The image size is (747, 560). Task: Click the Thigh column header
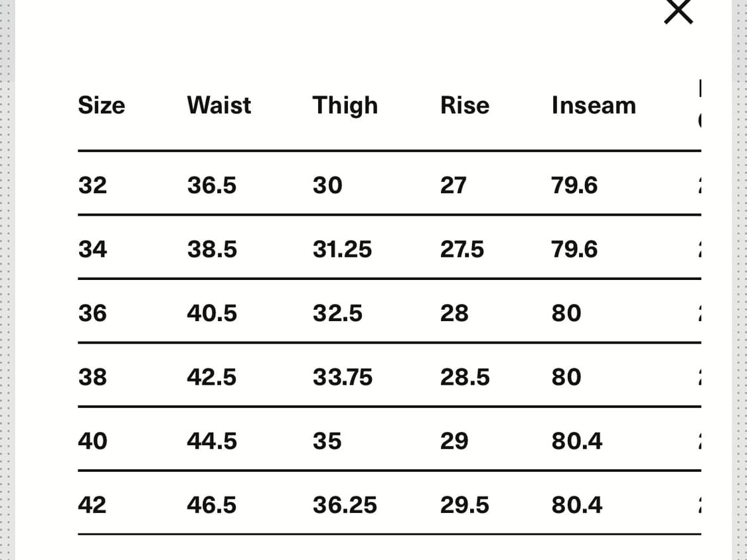point(345,106)
